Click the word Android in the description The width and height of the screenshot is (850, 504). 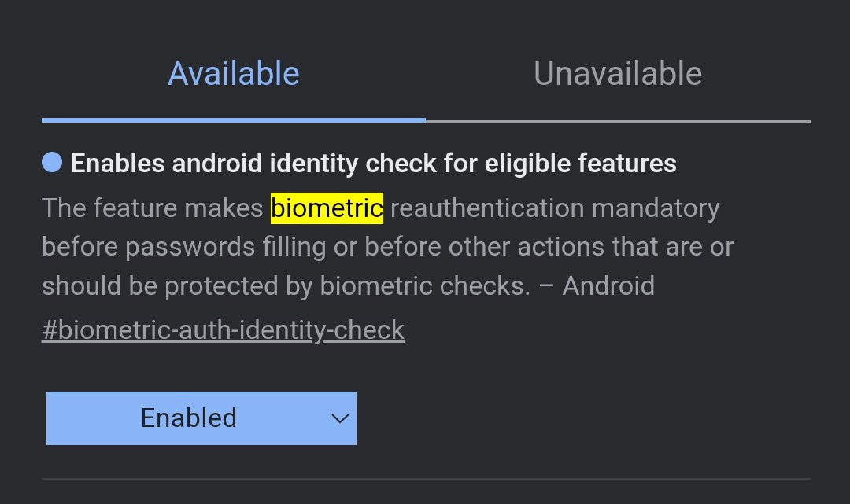click(x=608, y=285)
